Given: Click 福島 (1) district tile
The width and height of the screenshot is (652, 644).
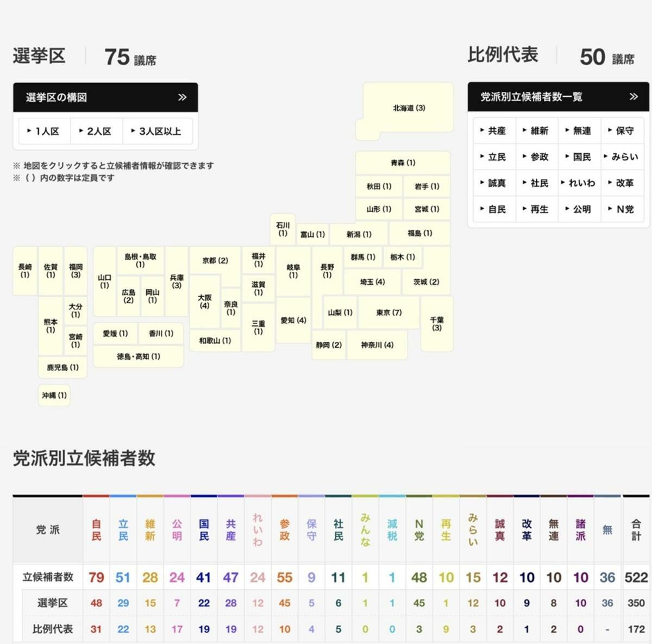Looking at the screenshot, I should (419, 233).
